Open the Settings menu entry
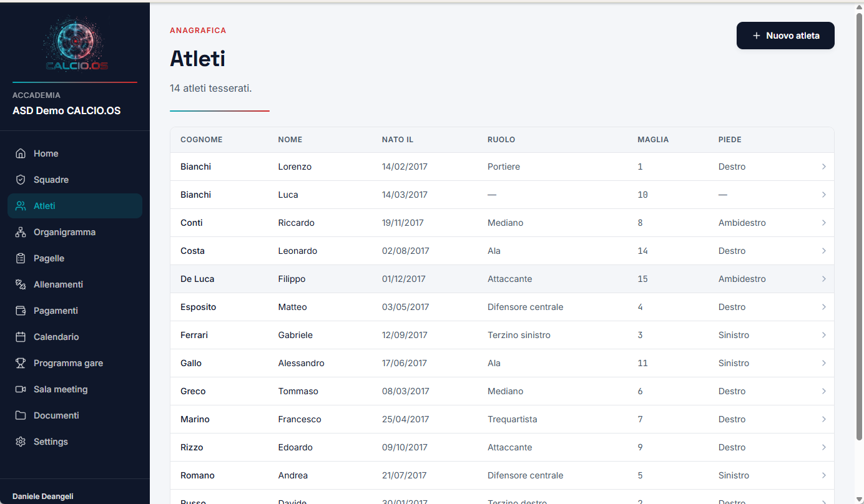Screen dimensions: 864x504 point(75,442)
